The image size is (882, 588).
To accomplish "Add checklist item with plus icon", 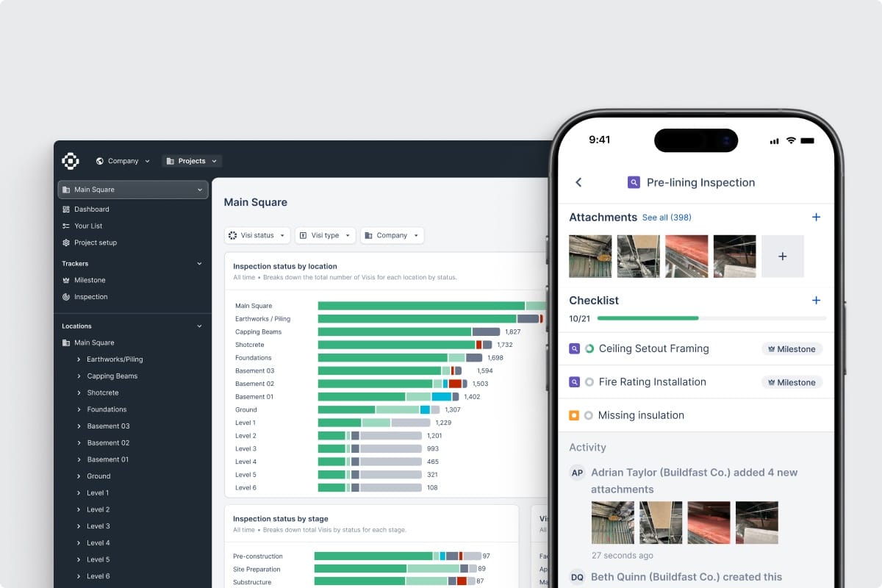I will tap(816, 301).
